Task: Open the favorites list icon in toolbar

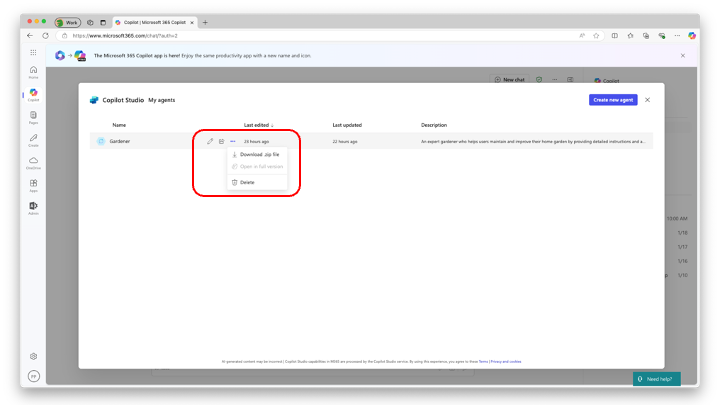Action: (630, 35)
